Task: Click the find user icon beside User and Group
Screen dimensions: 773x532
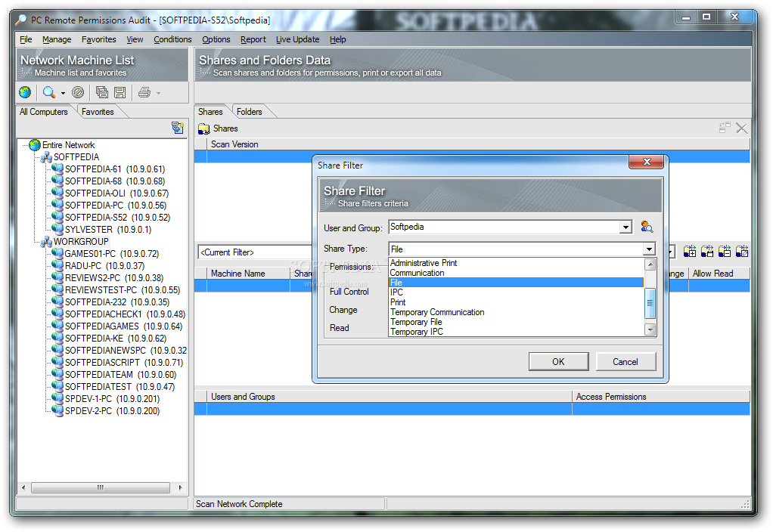Action: click(647, 227)
